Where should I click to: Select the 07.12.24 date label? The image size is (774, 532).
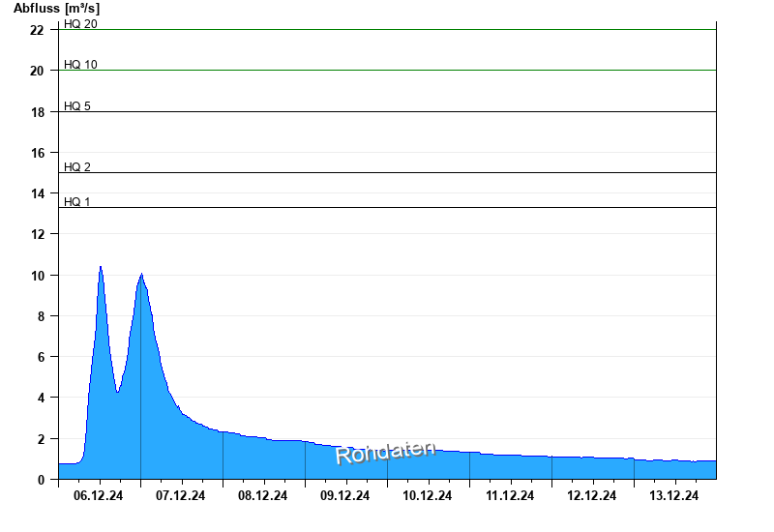(180, 495)
